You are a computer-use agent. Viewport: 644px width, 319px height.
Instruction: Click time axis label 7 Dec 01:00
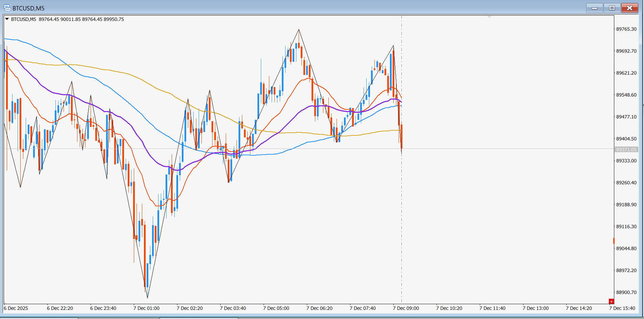[x=146, y=308]
